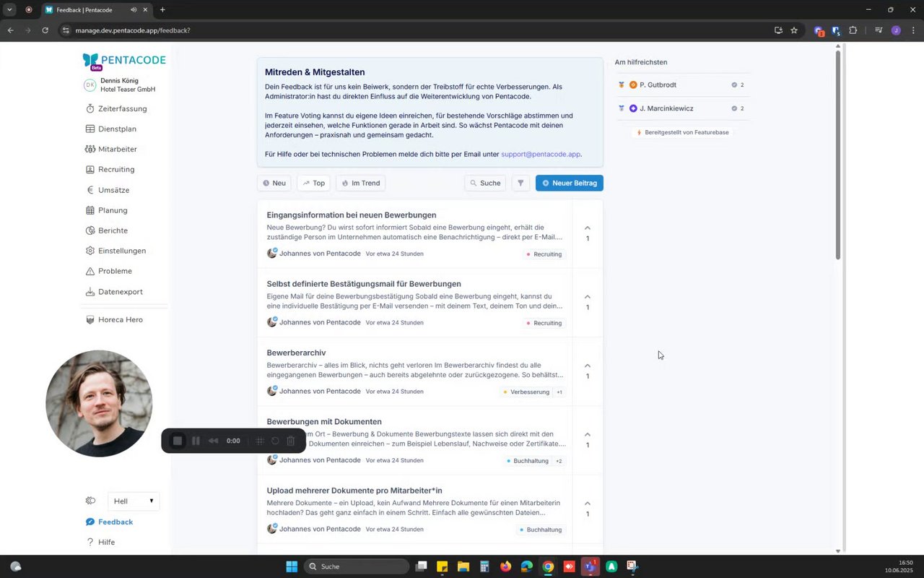
Task: Sort posts by Top
Action: [x=313, y=183]
